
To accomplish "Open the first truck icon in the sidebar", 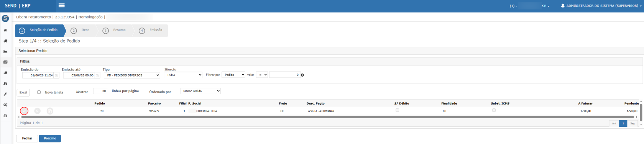I will click(x=5, y=41).
